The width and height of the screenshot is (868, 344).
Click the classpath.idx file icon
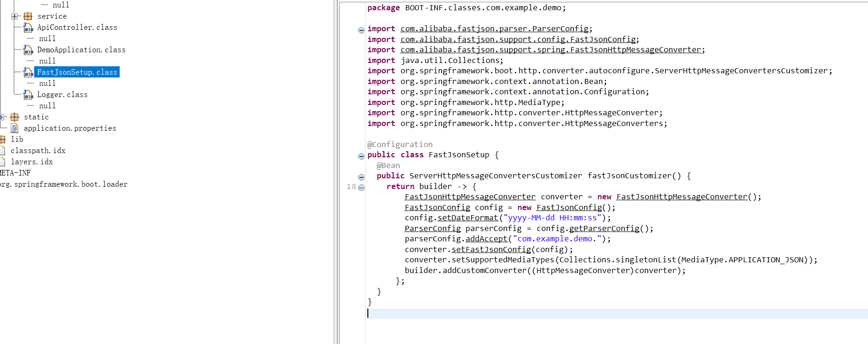2,150
